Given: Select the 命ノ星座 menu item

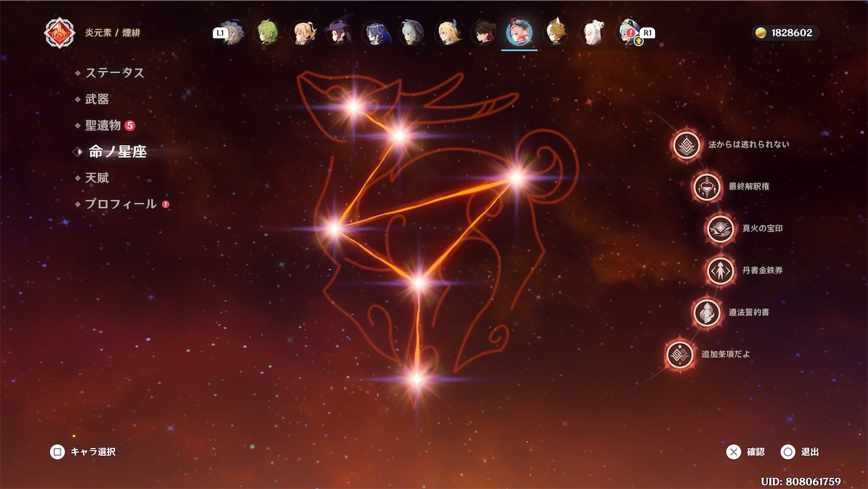Looking at the screenshot, I should [x=117, y=152].
